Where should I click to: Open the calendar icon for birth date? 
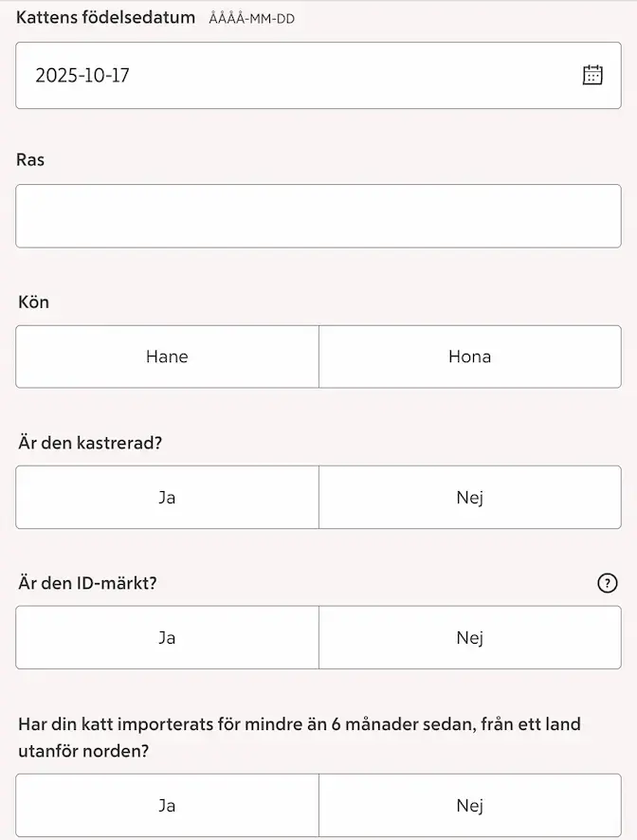pos(592,74)
